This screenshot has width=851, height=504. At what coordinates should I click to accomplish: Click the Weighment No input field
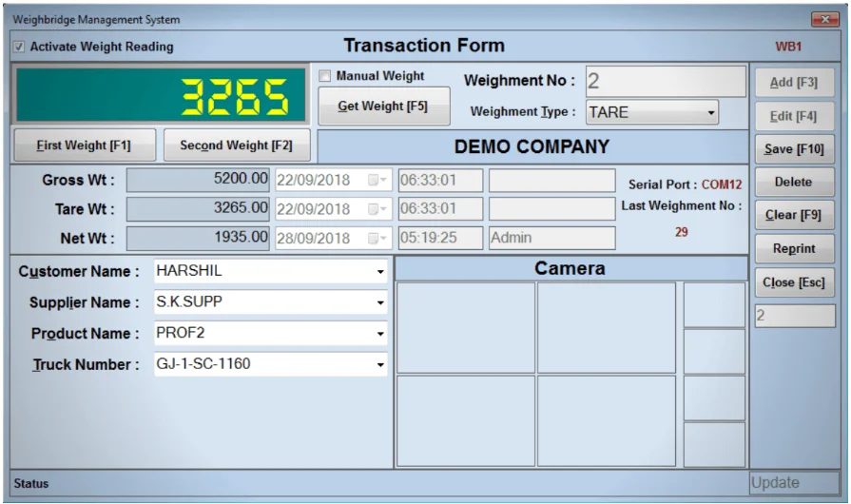[666, 82]
